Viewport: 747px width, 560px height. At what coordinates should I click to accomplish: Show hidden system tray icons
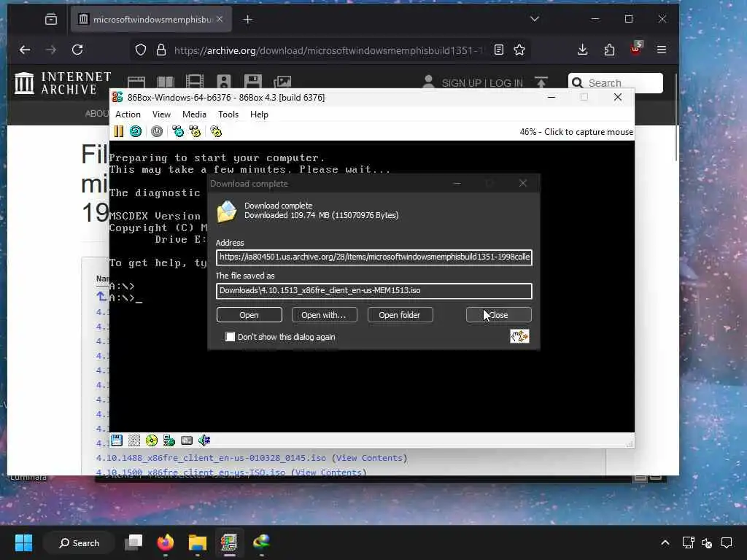[665, 542]
